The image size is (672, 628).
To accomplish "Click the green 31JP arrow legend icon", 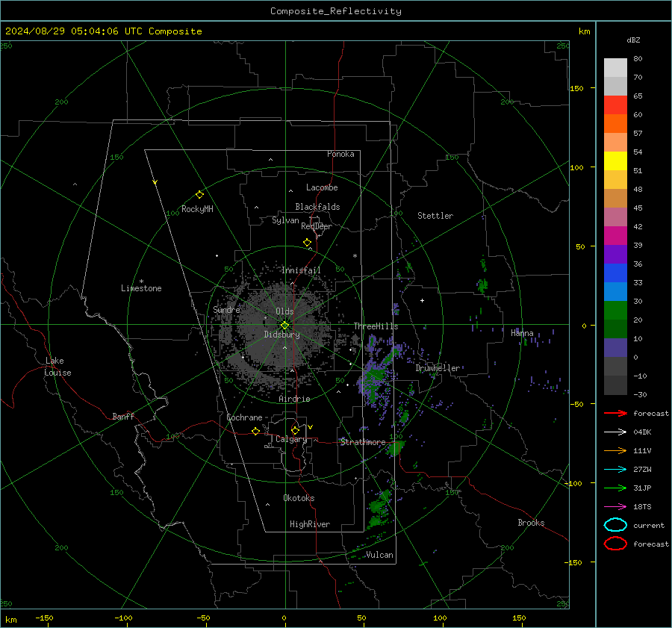I will 615,488.
